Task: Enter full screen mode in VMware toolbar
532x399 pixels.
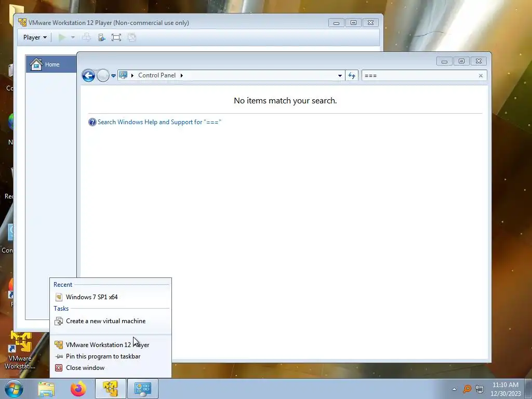Action: tap(116, 37)
